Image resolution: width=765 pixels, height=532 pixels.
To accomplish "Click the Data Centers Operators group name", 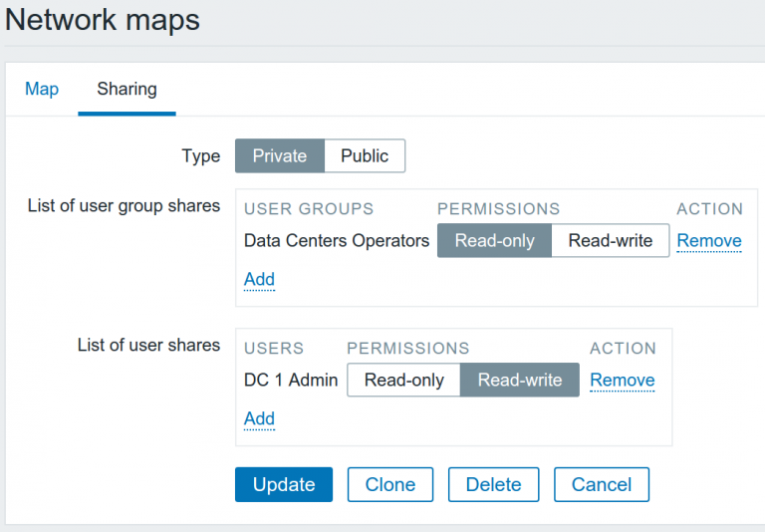I will 337,241.
